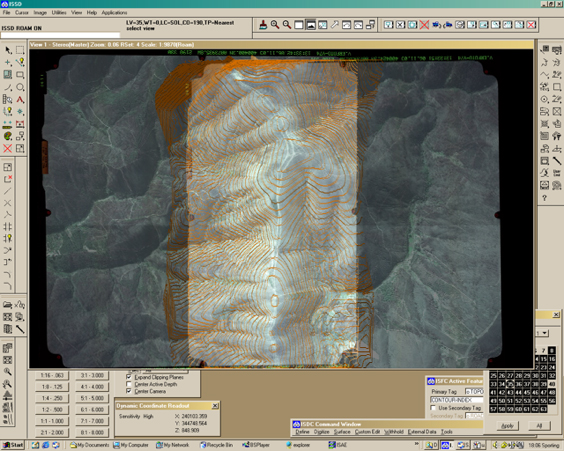Viewport: 564px width, 451px height.
Task: Click the question mark help icon
Action: [x=545, y=198]
